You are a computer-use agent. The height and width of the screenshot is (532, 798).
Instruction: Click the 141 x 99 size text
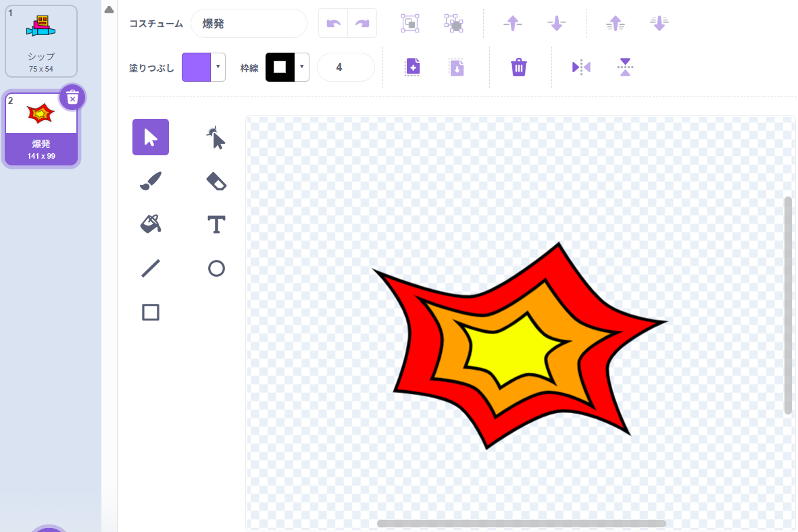click(41, 156)
